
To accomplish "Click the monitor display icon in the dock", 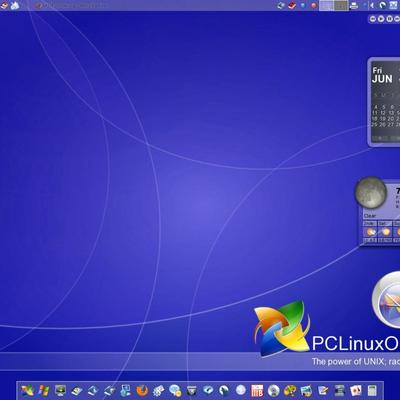I will coord(60,390).
